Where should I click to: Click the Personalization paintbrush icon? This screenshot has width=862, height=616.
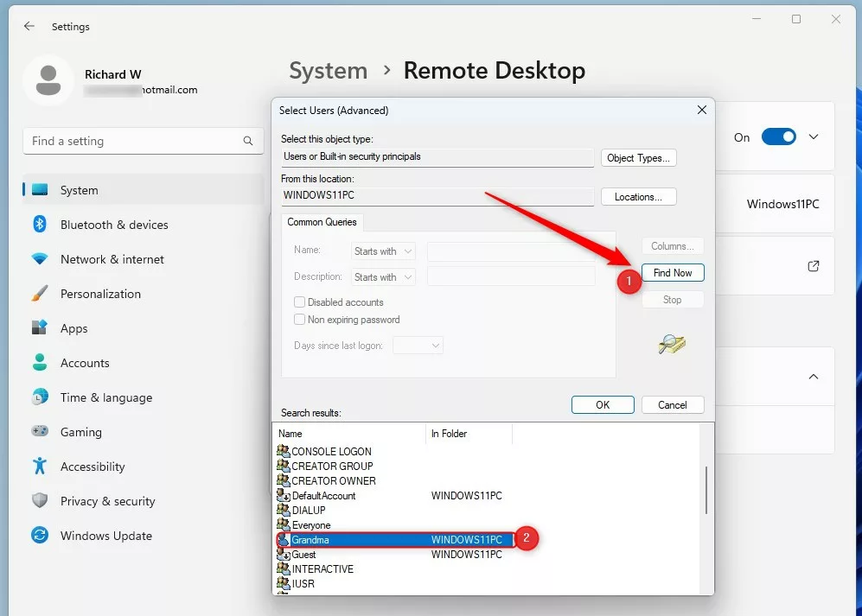40,294
